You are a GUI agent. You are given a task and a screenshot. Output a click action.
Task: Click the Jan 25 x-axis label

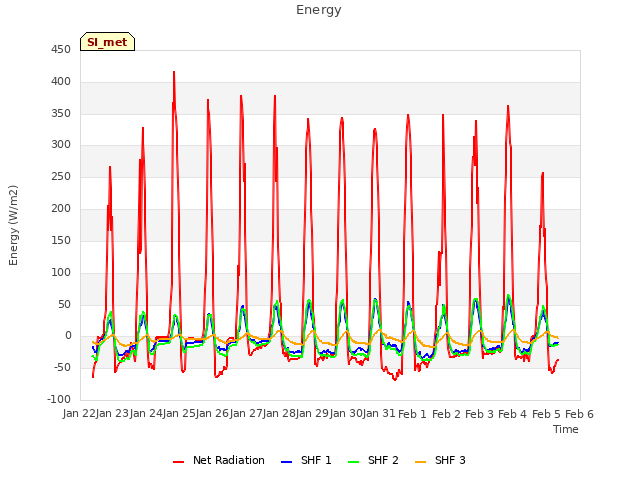coord(179,414)
